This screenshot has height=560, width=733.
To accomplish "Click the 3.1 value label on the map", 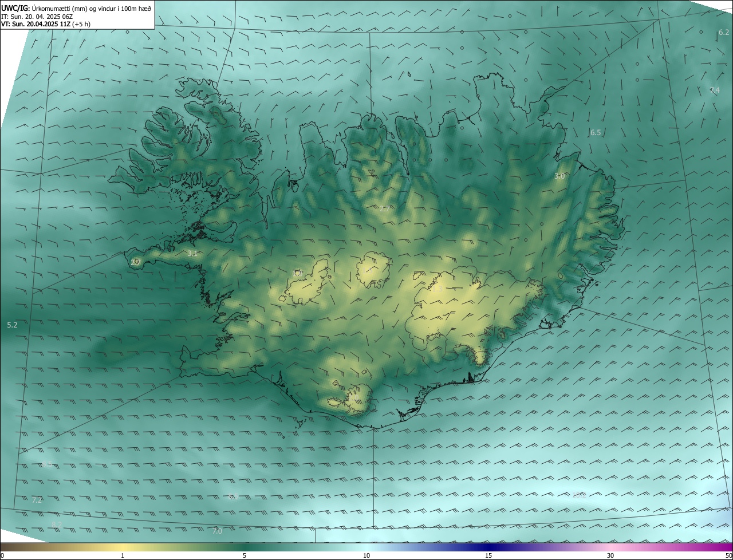I will coord(192,253).
